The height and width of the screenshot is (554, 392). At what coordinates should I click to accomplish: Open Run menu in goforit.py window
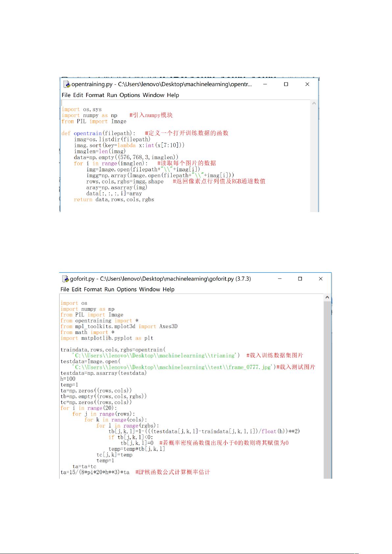110,289
